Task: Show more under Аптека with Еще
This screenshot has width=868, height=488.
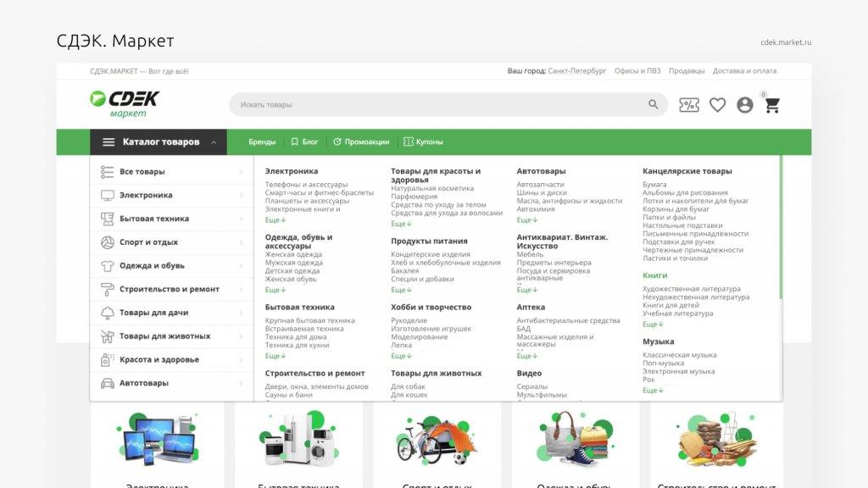Action: pyautogui.click(x=527, y=356)
